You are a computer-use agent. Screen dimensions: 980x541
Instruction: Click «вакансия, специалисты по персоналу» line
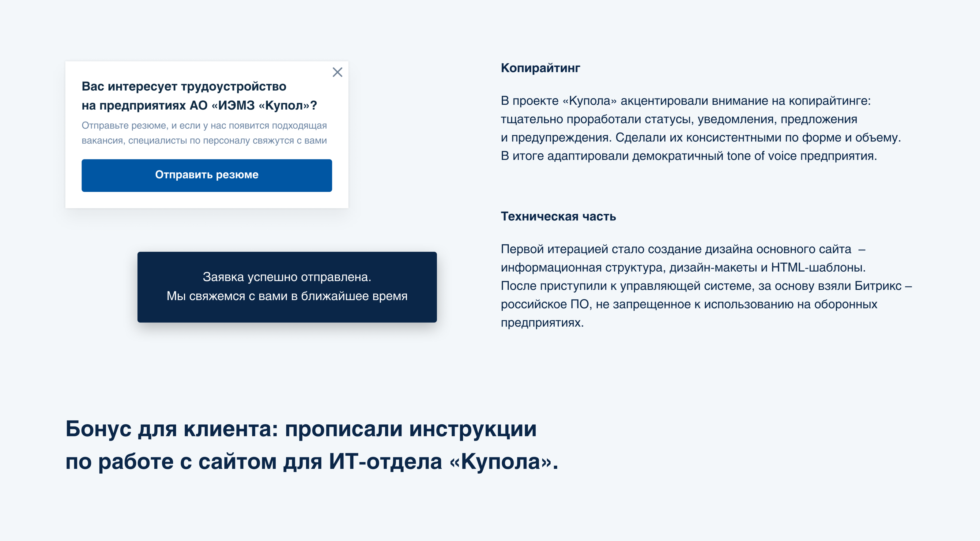204,141
